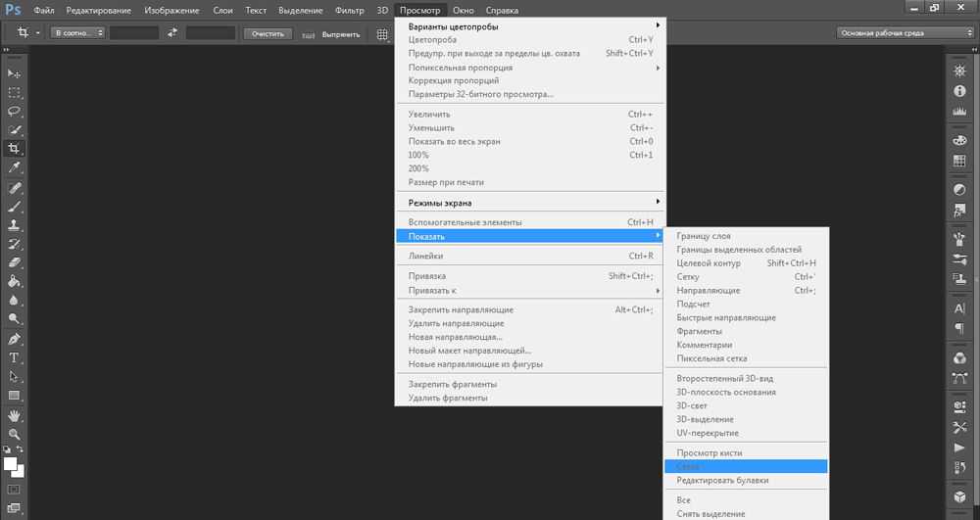The width and height of the screenshot is (980, 520).
Task: Pick the Eyedropper tool
Action: (x=14, y=167)
